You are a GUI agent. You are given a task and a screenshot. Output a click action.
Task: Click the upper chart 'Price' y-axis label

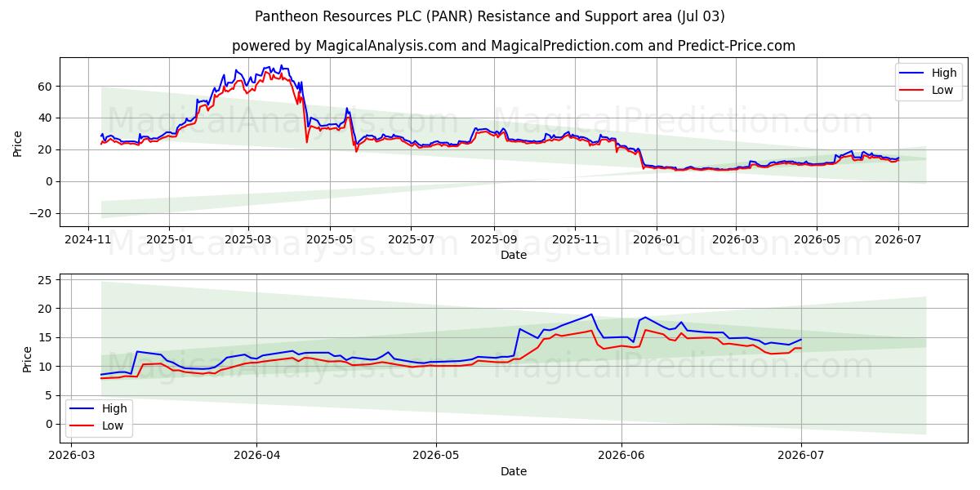(x=18, y=142)
